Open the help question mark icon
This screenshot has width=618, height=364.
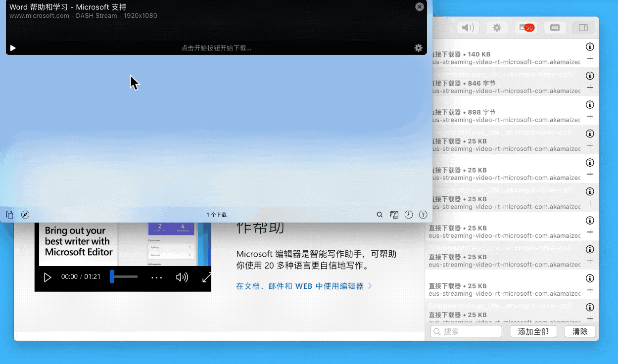423,215
